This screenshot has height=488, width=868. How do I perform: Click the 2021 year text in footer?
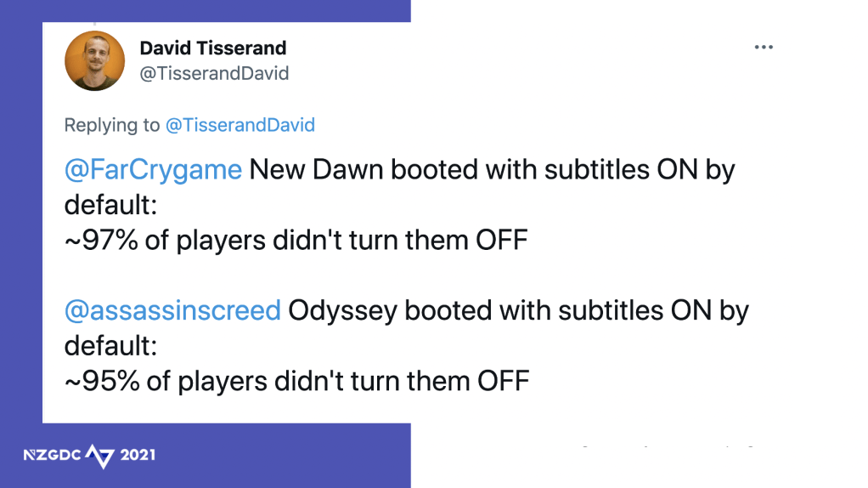(138, 456)
